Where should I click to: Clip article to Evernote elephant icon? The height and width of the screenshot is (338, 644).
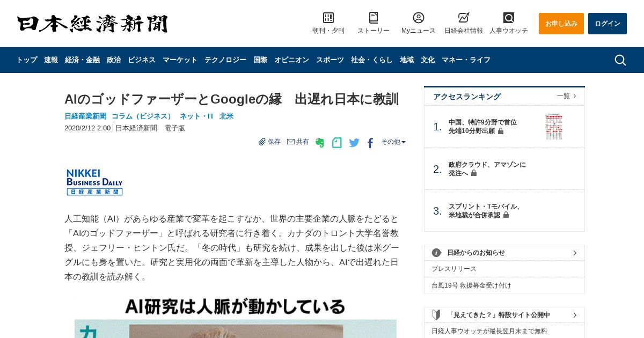click(320, 143)
